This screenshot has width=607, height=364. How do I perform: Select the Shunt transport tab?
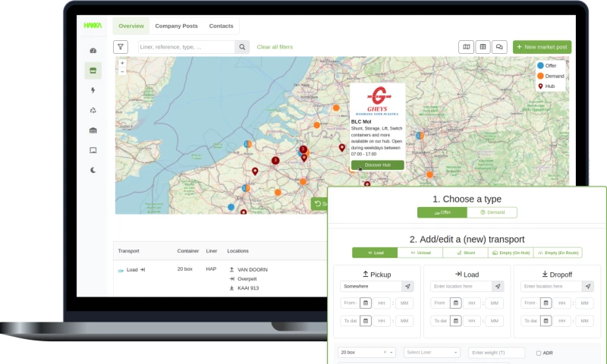(465, 253)
